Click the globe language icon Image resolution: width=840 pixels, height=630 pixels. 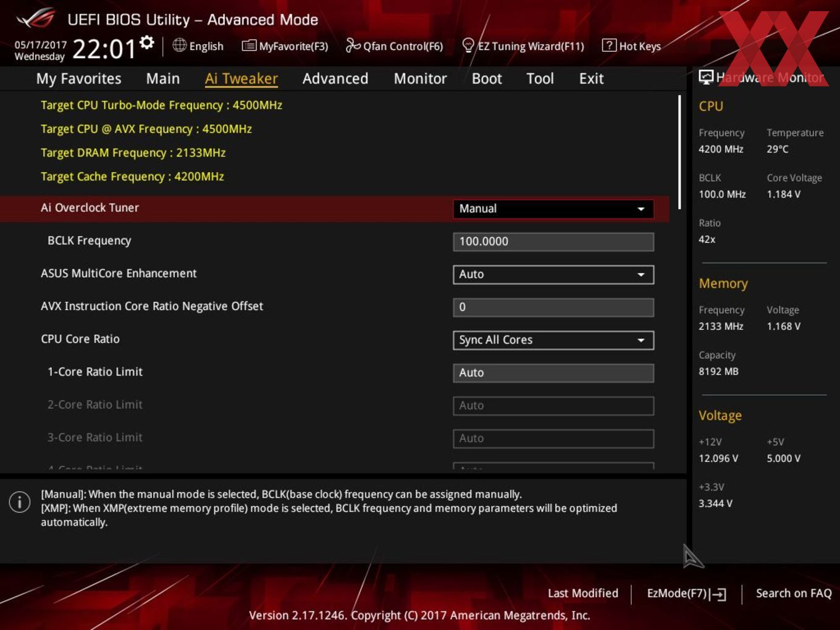tap(179, 45)
